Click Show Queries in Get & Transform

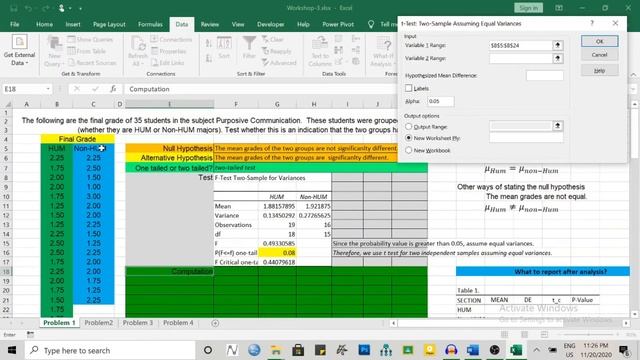(x=90, y=40)
